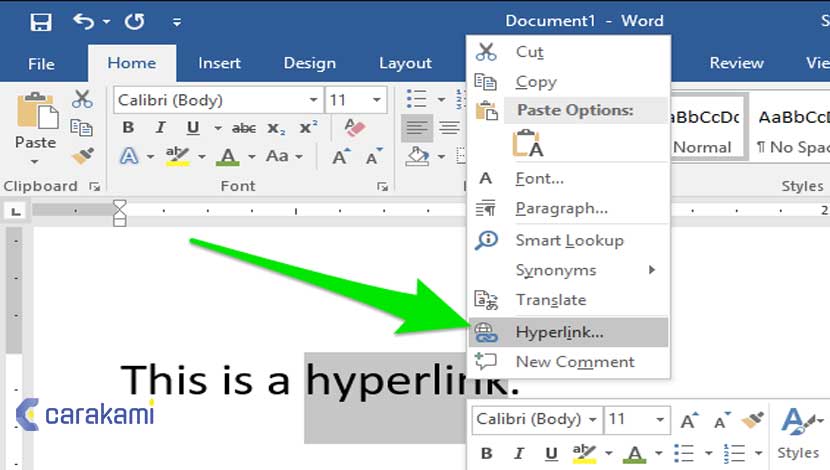Select the Keep Text Only paste option
Image resolution: width=830 pixels, height=470 pixels.
point(528,143)
